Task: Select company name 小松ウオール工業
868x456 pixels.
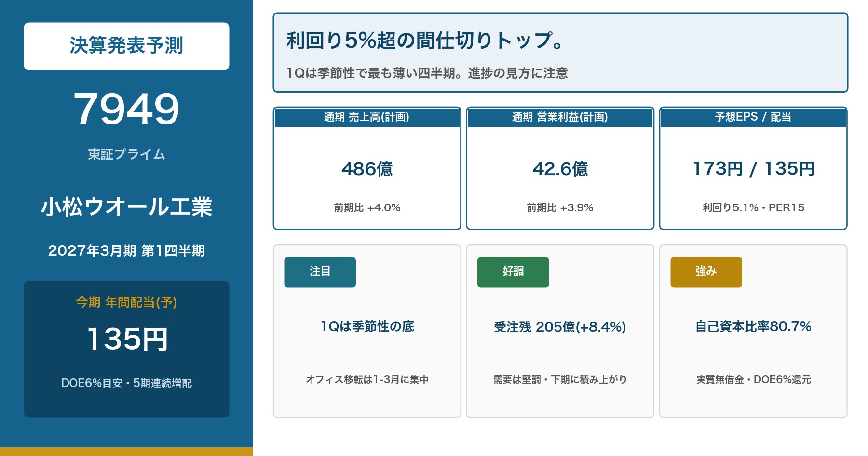Action: [x=126, y=207]
